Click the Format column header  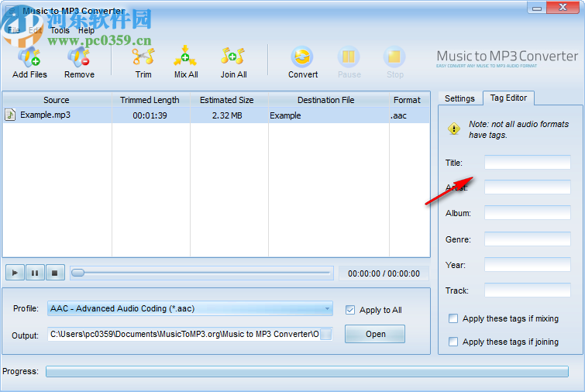[409, 100]
